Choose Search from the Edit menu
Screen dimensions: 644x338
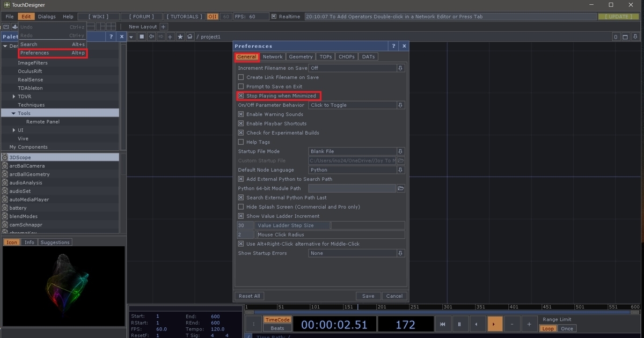[53, 45]
